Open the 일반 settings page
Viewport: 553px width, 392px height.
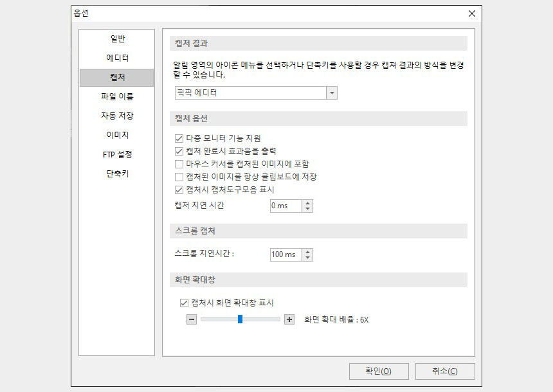pos(117,39)
